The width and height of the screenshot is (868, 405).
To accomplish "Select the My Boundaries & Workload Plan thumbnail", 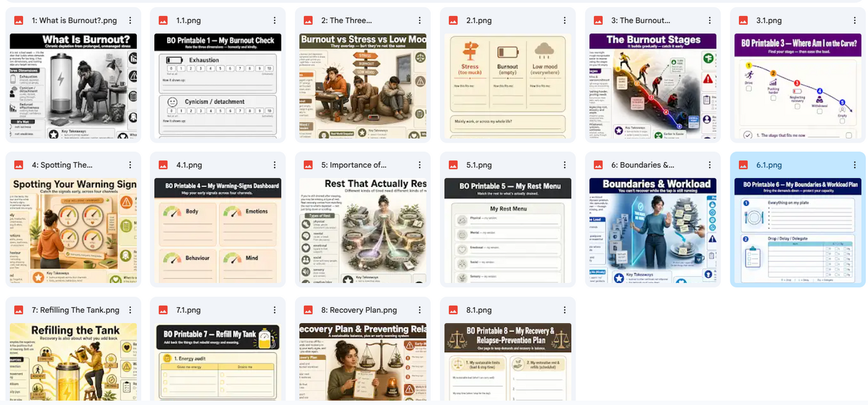I will (x=798, y=231).
